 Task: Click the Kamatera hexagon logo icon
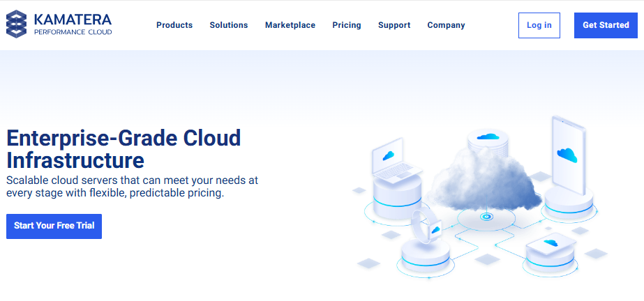coord(17,24)
